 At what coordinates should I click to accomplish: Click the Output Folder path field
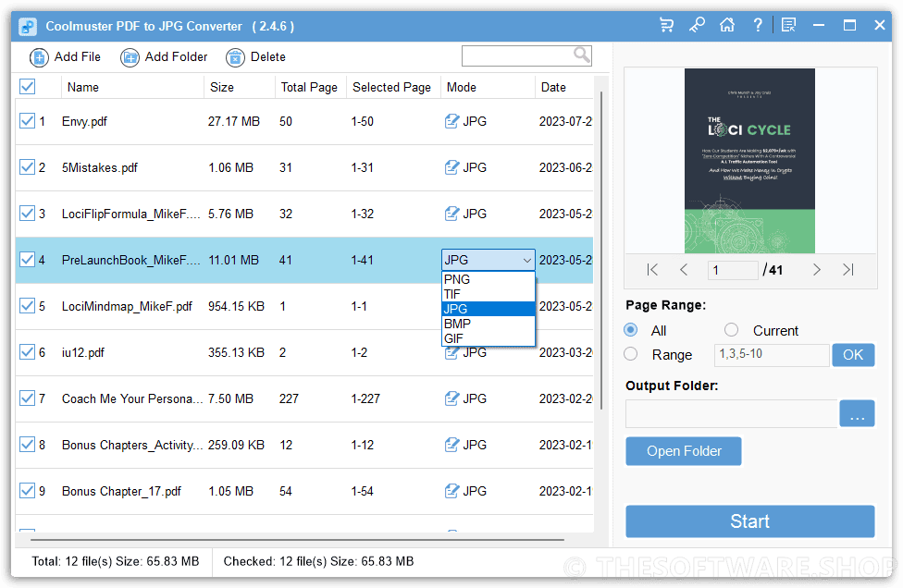(732, 413)
